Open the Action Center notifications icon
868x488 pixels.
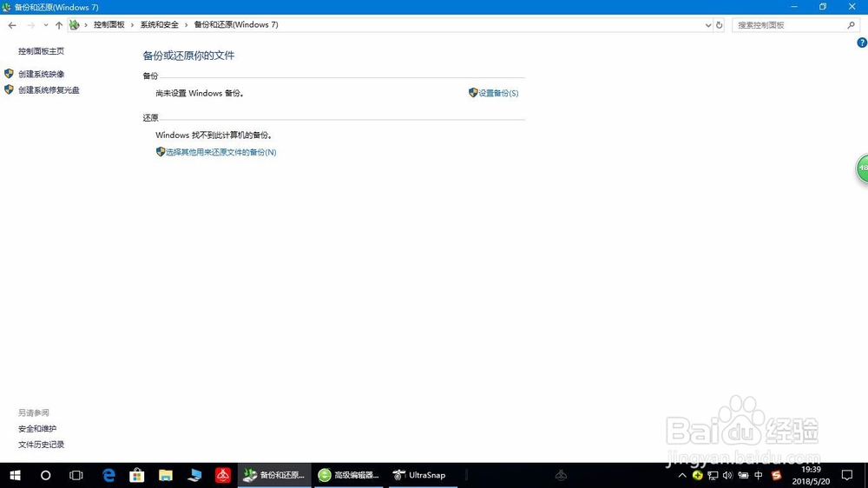(x=847, y=475)
